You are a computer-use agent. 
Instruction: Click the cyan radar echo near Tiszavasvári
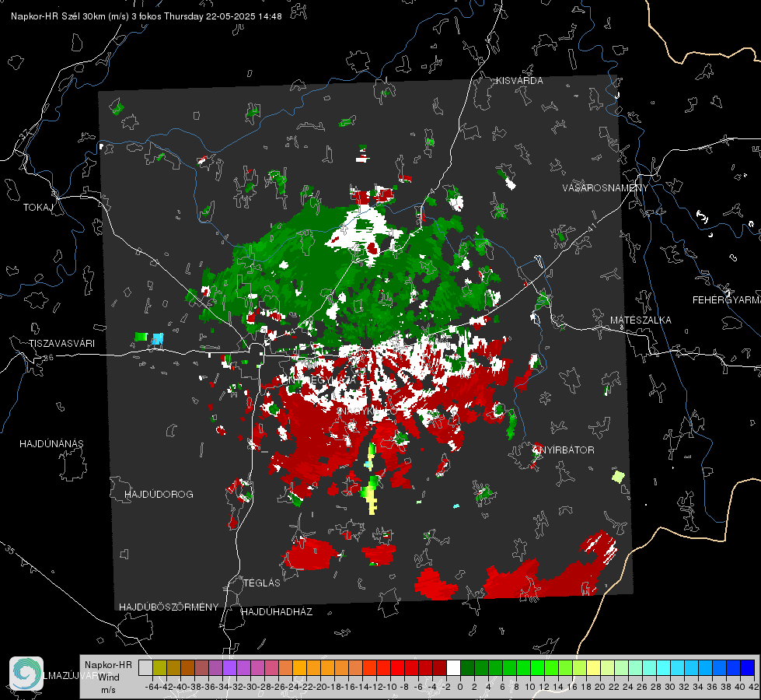coord(158,338)
